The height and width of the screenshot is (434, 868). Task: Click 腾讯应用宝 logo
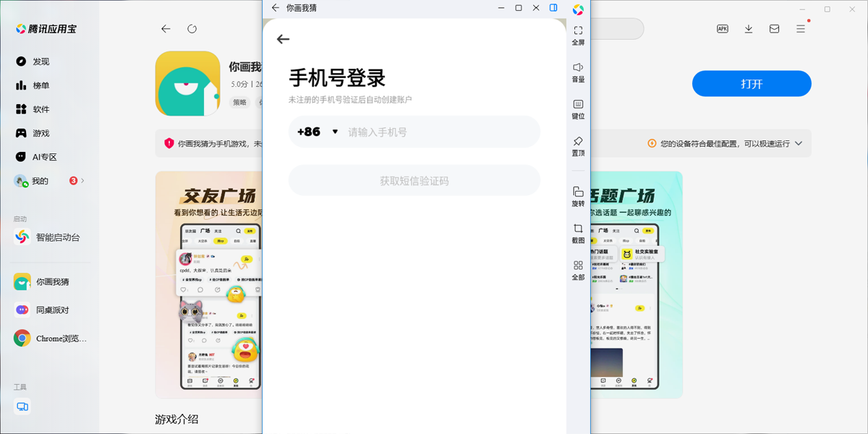[x=46, y=29]
